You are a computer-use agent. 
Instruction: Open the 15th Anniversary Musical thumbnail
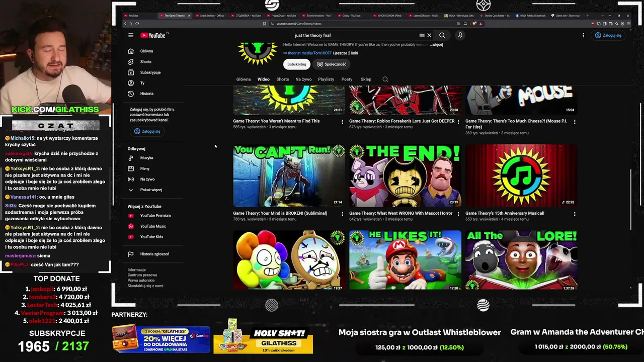pos(521,175)
